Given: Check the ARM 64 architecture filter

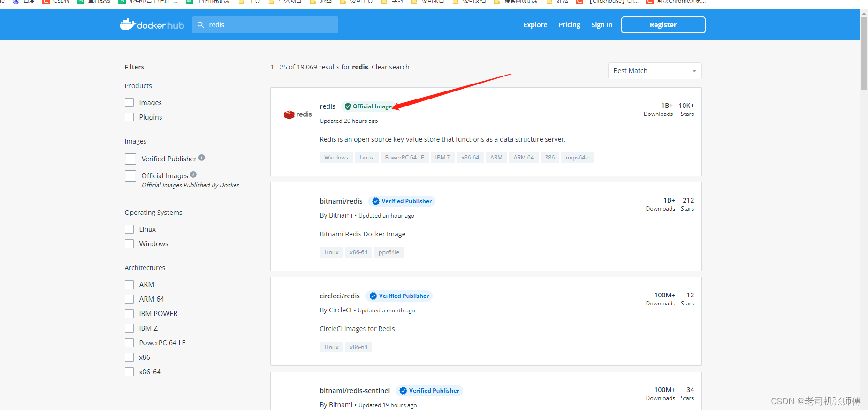Looking at the screenshot, I should [129, 299].
